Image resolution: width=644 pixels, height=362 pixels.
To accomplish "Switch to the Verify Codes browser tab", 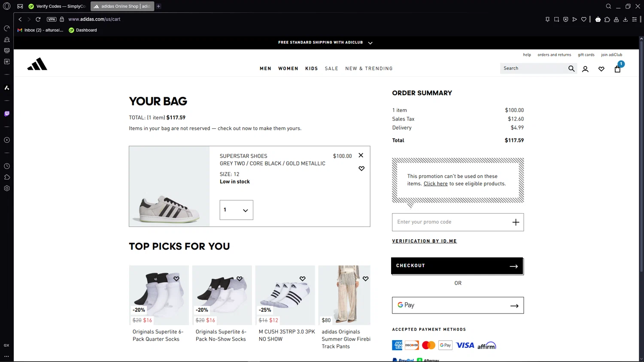I will click(x=57, y=6).
